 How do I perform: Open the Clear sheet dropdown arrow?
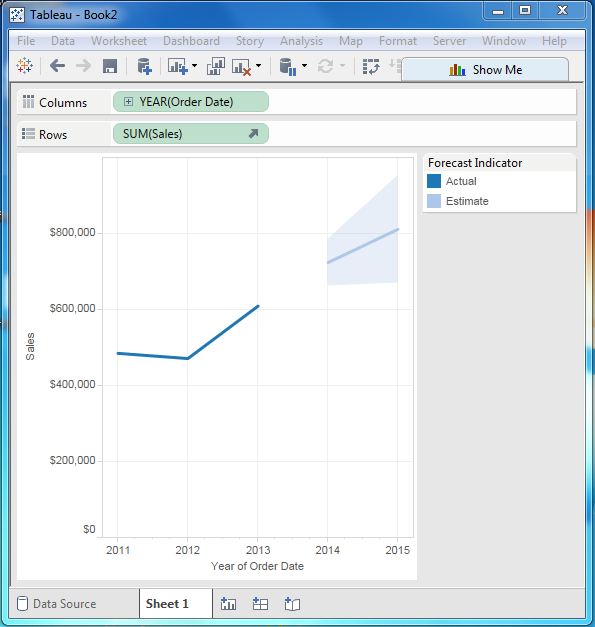(258, 65)
